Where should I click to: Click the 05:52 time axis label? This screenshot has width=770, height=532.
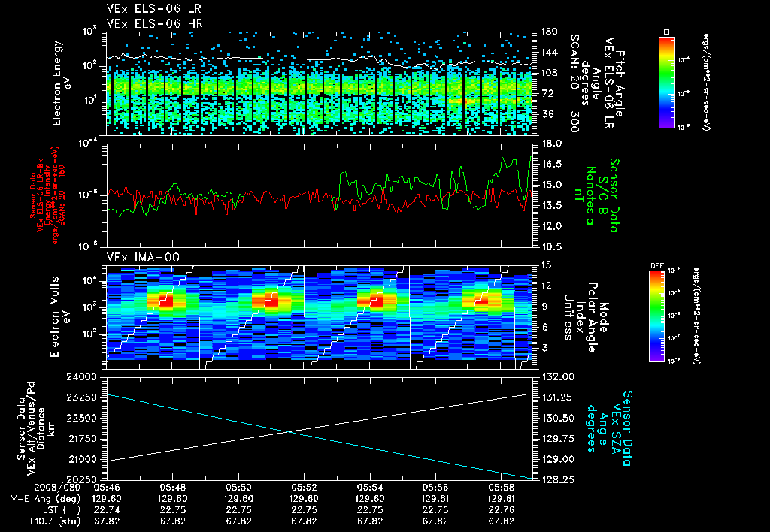(x=304, y=488)
